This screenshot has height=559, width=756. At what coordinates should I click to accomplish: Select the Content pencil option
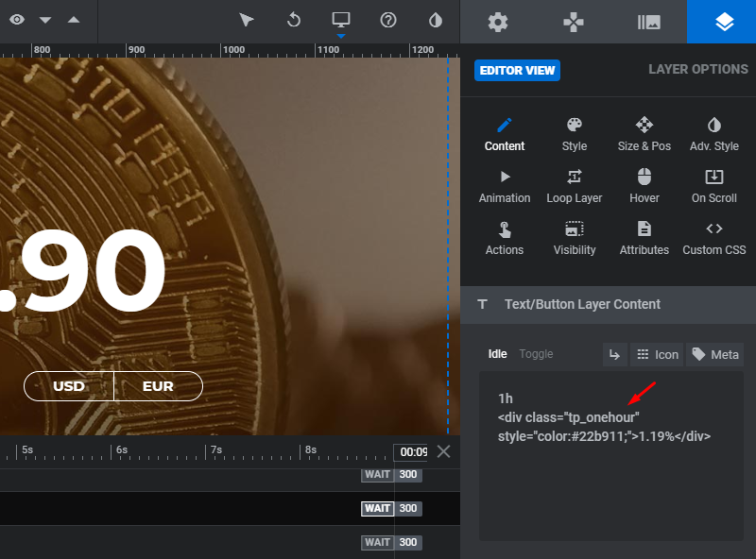click(505, 134)
